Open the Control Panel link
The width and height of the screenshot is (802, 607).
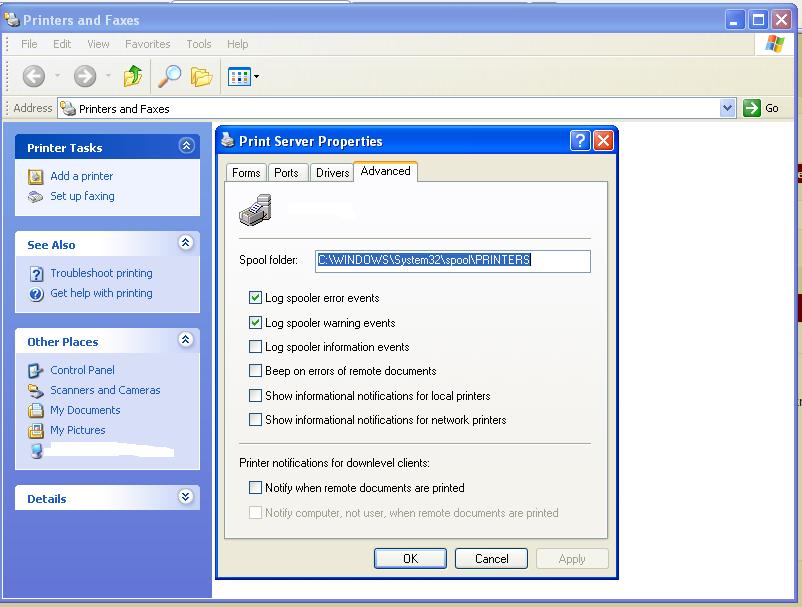pyautogui.click(x=82, y=370)
